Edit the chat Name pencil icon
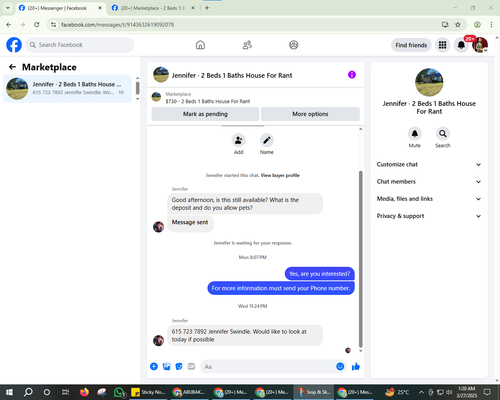The image size is (500, 400). point(267,140)
